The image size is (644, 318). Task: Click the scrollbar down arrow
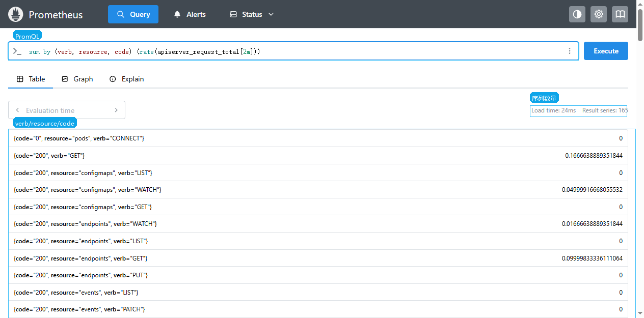[640, 314]
